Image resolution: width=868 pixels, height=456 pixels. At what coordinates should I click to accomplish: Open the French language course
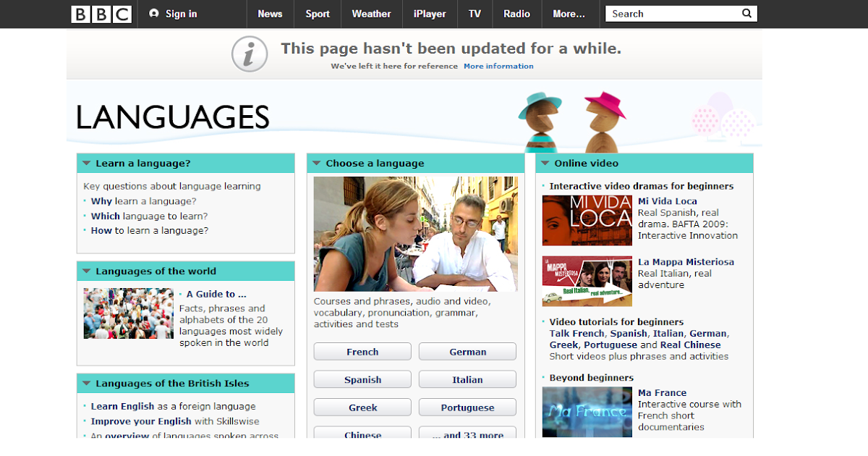coord(362,351)
